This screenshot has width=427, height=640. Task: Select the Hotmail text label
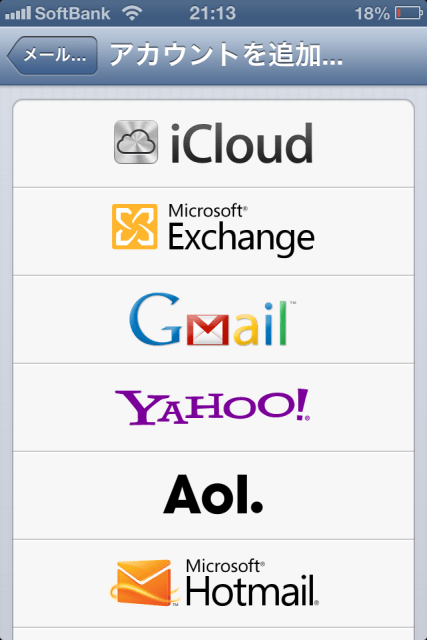[252, 590]
